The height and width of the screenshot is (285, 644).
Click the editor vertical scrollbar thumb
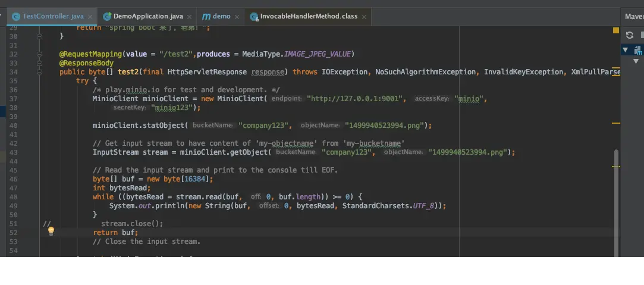(616, 203)
